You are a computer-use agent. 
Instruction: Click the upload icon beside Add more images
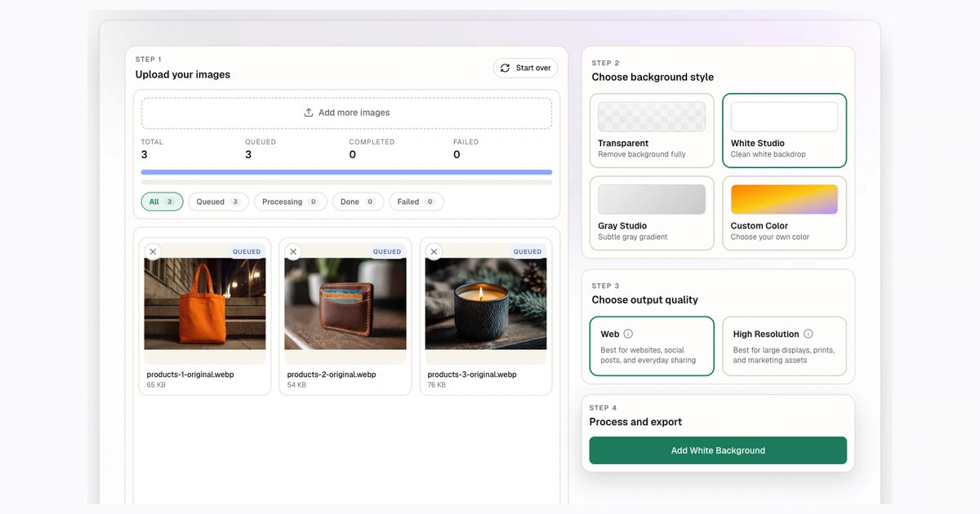(x=309, y=113)
